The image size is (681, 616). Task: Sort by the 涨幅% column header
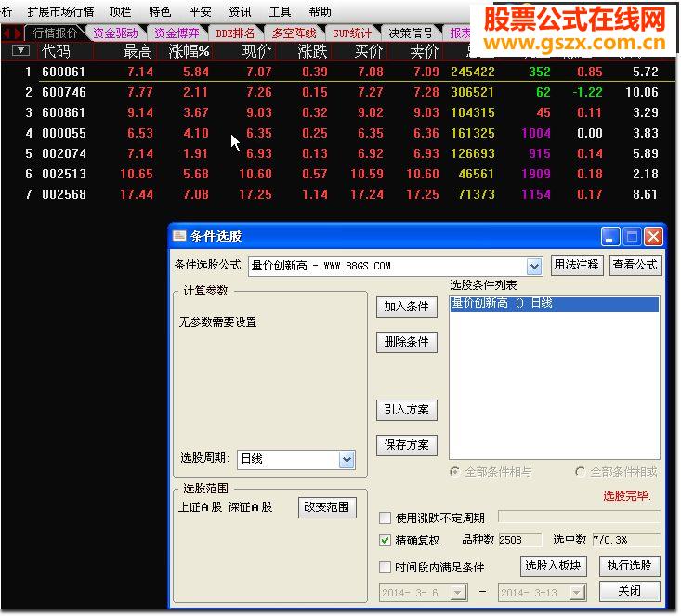pyautogui.click(x=189, y=51)
